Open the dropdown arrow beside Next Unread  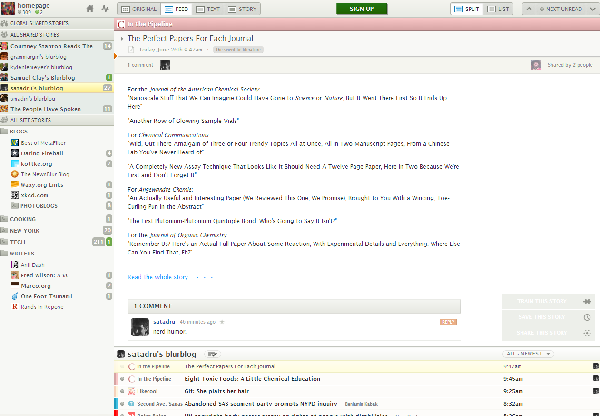[592, 9]
